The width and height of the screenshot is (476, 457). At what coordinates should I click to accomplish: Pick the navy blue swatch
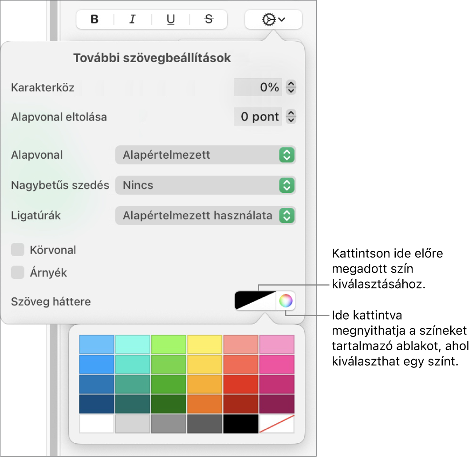97,404
